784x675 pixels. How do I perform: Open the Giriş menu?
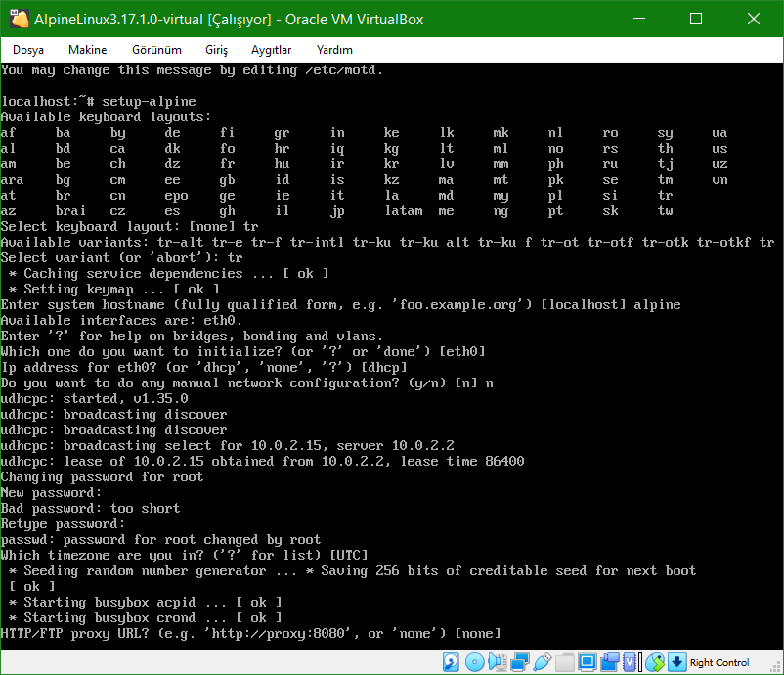pos(216,50)
